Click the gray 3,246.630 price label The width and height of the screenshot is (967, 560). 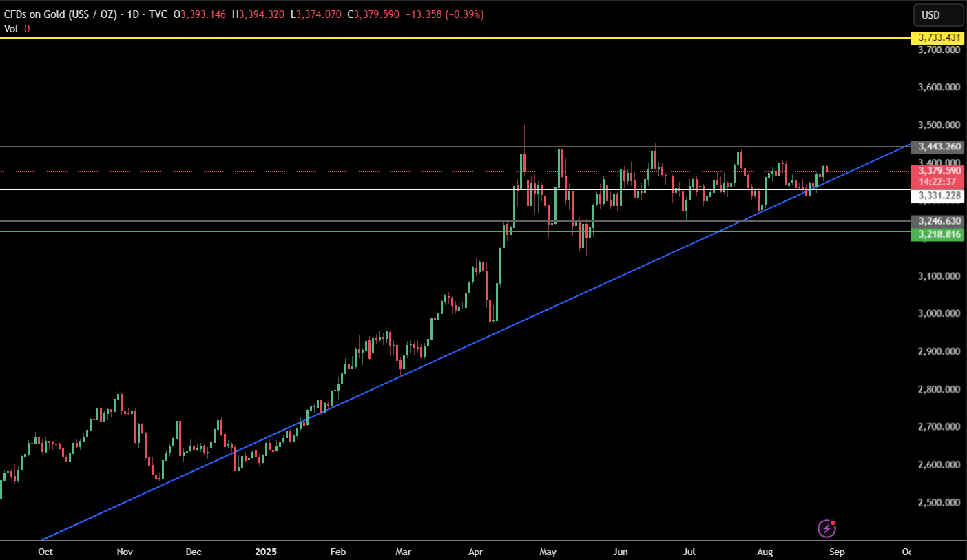tap(937, 221)
